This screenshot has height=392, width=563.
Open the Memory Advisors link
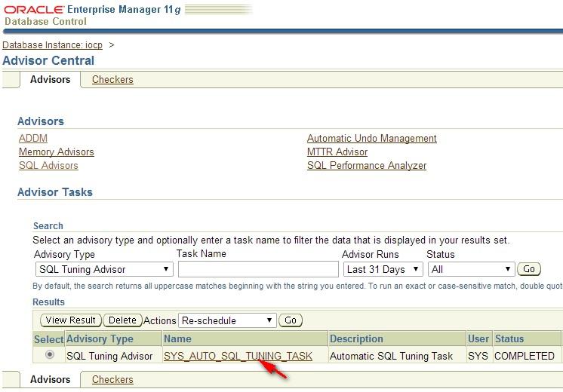point(57,152)
